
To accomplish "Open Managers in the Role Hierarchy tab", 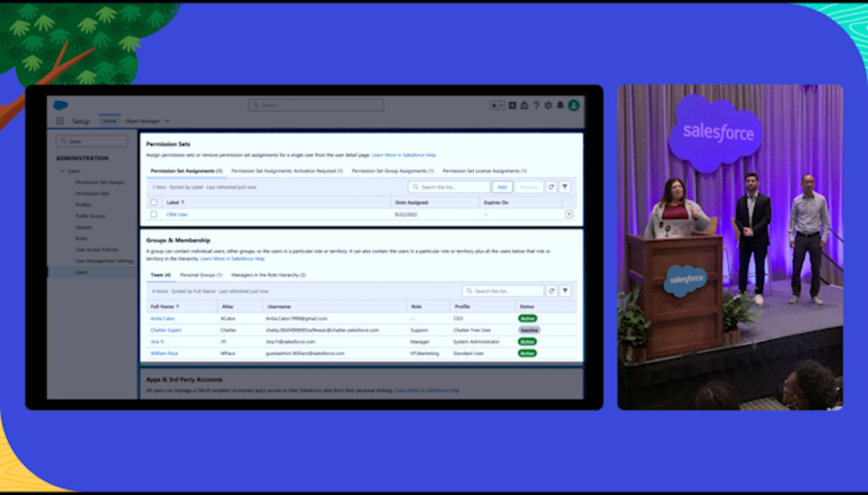I will pos(269,275).
